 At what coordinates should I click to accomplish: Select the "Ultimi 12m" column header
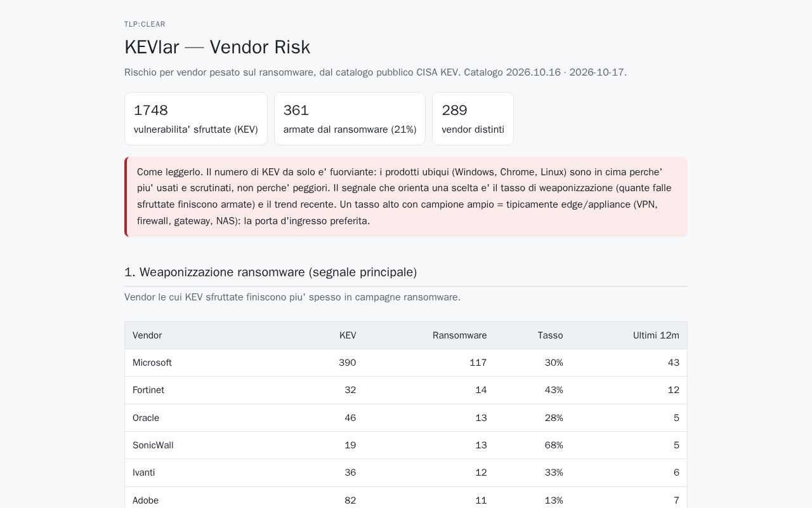tap(656, 335)
